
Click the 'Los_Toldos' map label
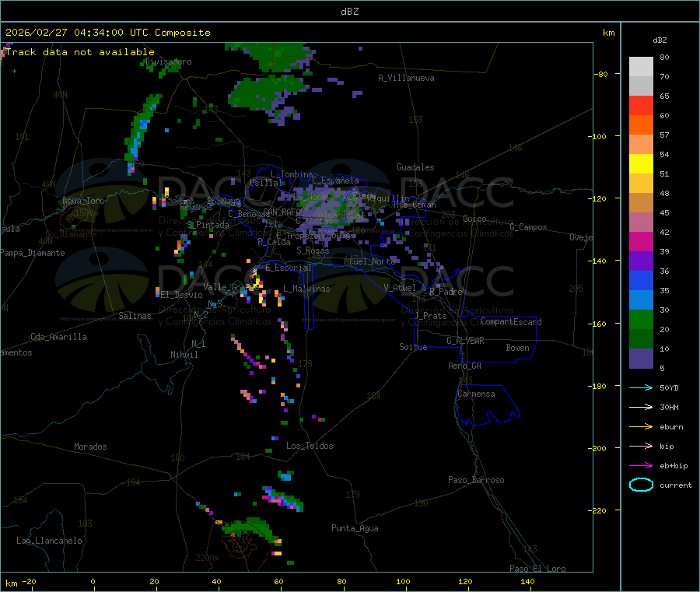coord(310,446)
